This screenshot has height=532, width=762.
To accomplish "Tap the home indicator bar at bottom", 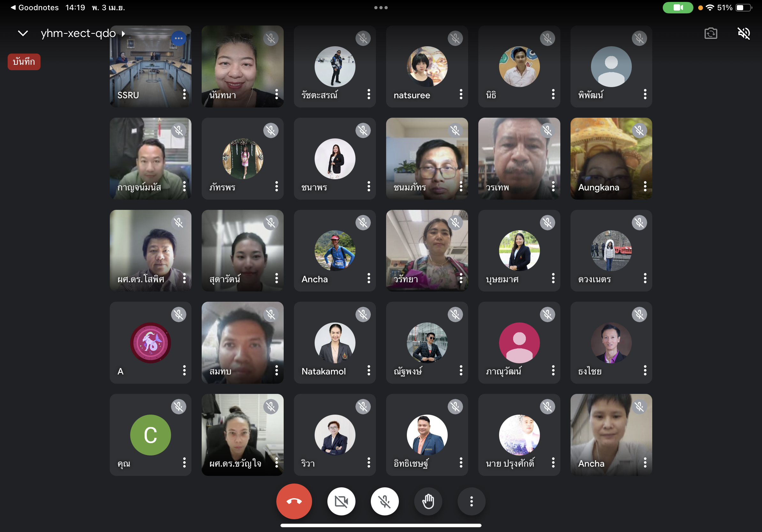I will 381,525.
